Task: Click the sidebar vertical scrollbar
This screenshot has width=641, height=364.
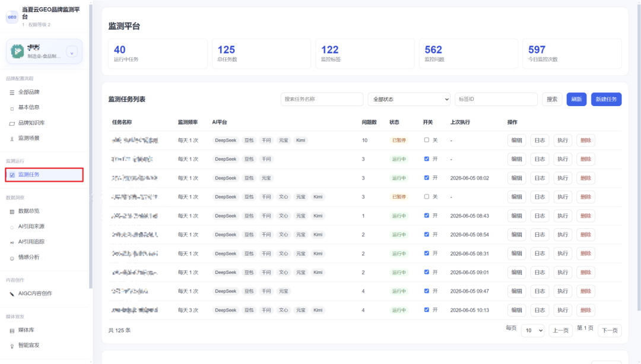Action: pyautogui.click(x=91, y=147)
